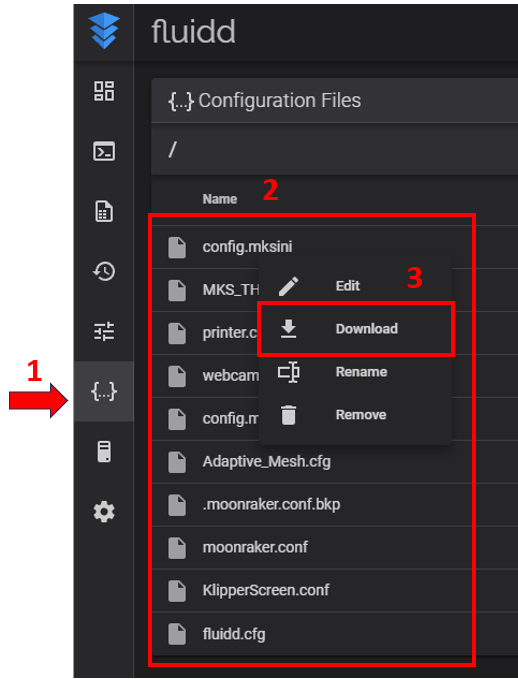Screen dimensions: 518x679
Task: Open the print History sidebar icon
Action: (104, 272)
